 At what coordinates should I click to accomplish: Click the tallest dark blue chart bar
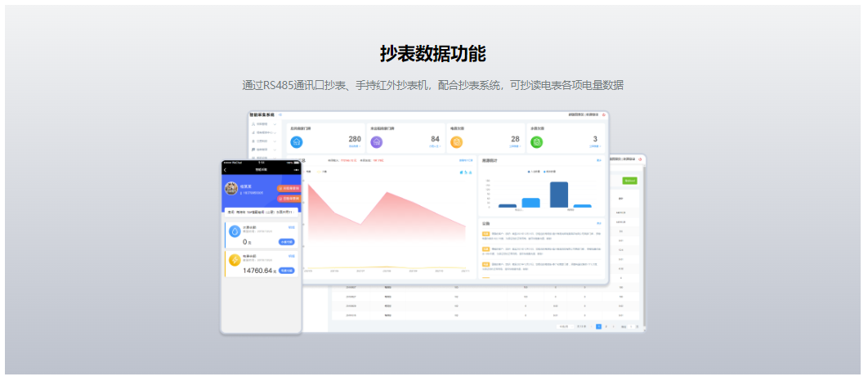(559, 195)
